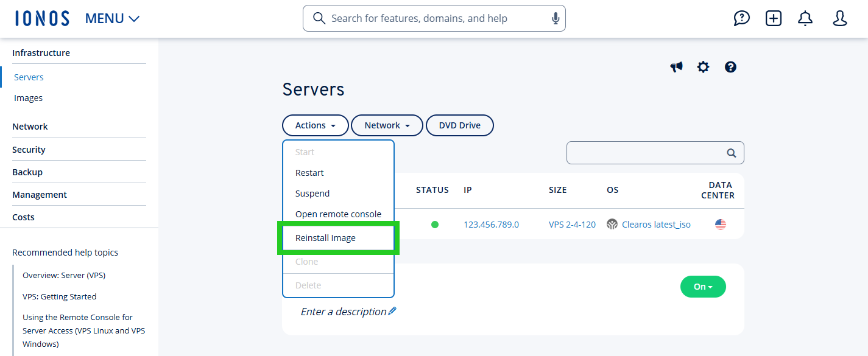This screenshot has width=868, height=356.
Task: Select Servers in the sidebar
Action: click(x=29, y=77)
